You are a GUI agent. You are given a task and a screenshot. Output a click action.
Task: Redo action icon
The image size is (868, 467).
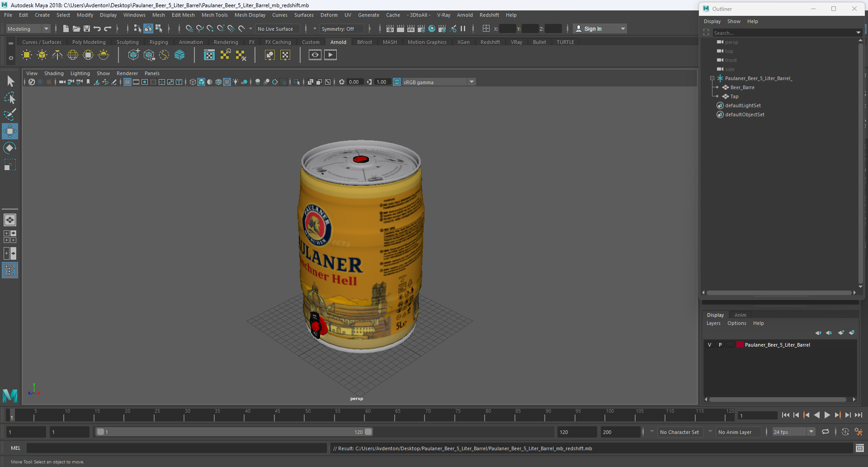108,29
